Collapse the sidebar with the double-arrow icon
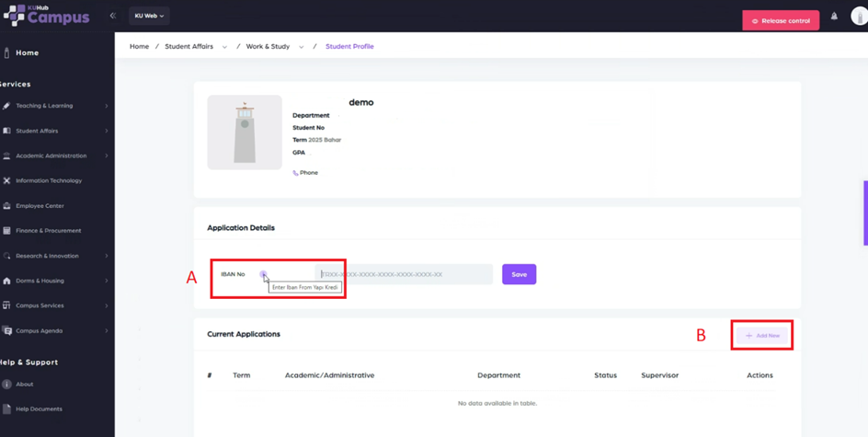The width and height of the screenshot is (868, 437). 113,16
